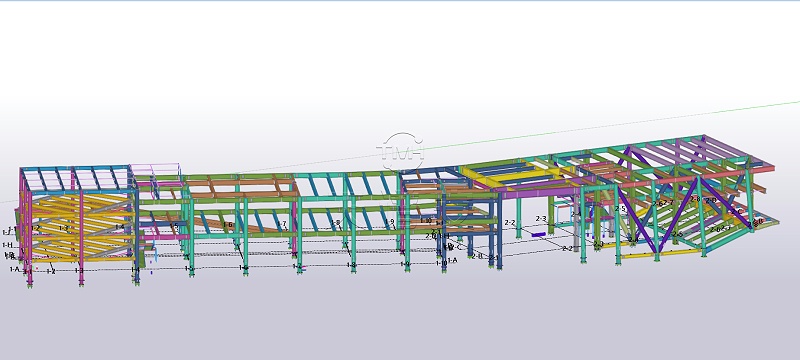Click the 1-7 grid label
Image resolution: width=800 pixels, height=360 pixels.
pyautogui.click(x=282, y=224)
